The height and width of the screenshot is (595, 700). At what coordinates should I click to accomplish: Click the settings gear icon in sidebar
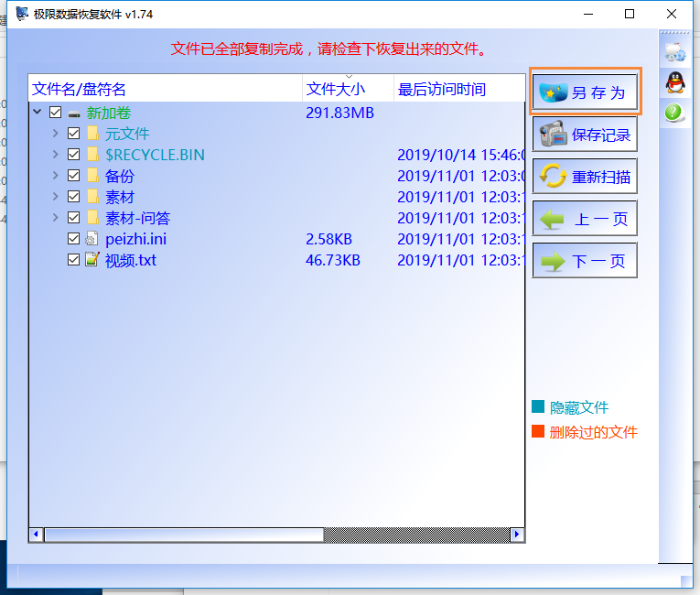[x=674, y=52]
